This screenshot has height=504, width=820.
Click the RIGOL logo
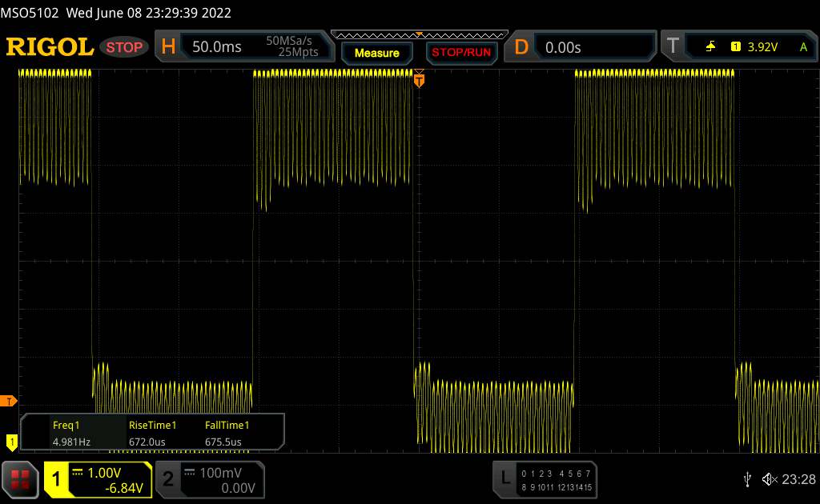click(50, 47)
